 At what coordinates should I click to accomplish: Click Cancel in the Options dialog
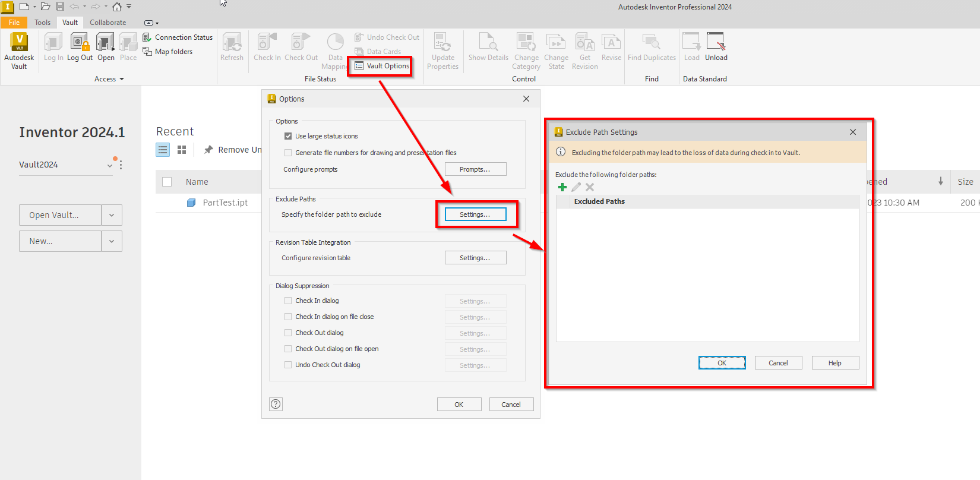511,405
